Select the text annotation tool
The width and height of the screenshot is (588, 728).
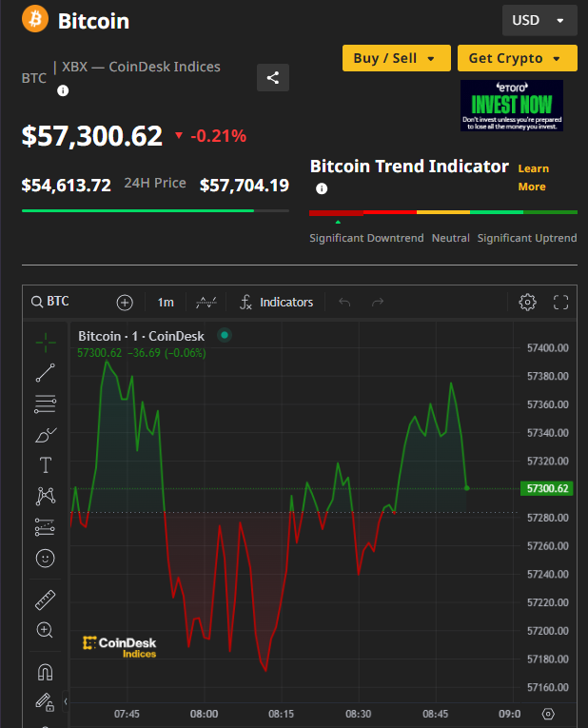coord(45,465)
